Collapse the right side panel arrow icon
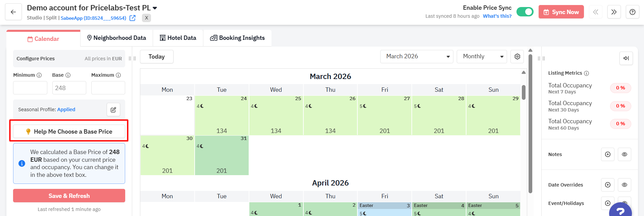The height and width of the screenshot is (216, 644). coord(626,58)
